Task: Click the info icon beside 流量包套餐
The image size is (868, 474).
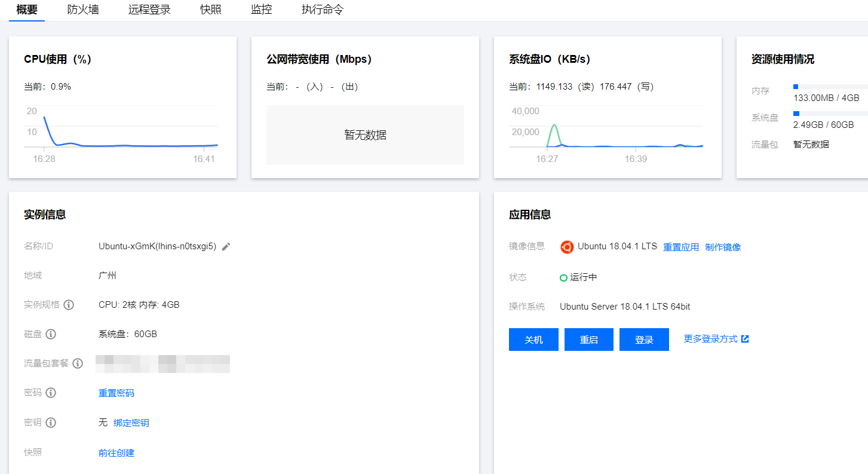Action: pos(78,363)
